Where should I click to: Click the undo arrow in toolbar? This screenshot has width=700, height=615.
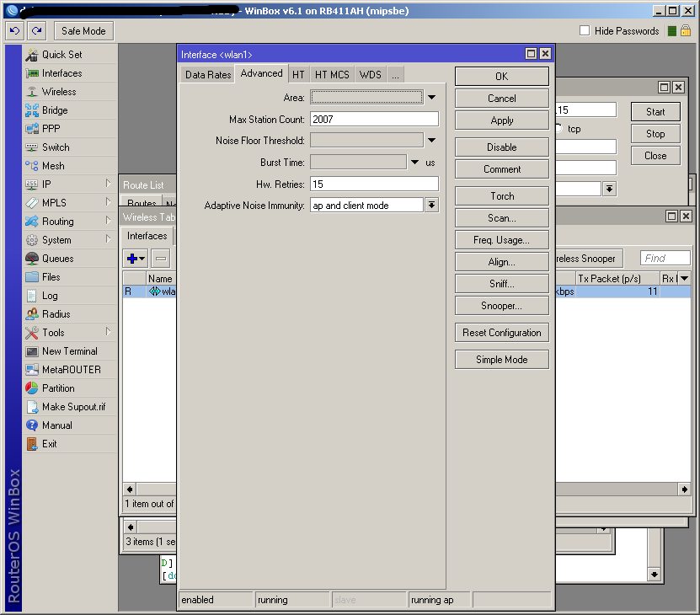[x=14, y=31]
